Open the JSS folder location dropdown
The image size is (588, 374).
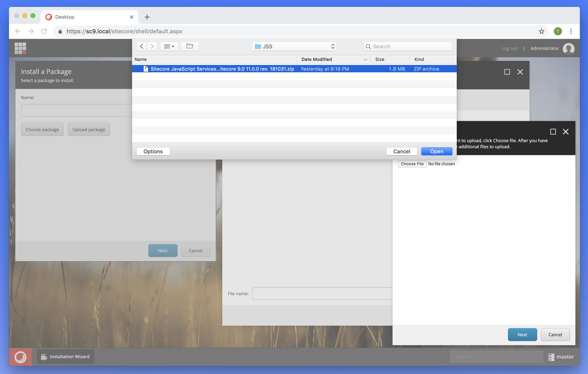pos(294,46)
